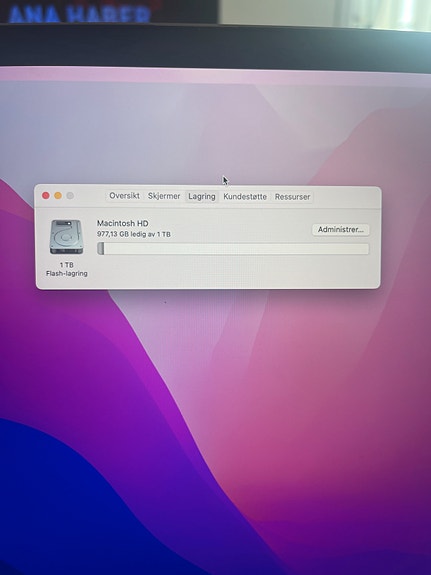Click the Macintosh HD hard drive icon
Screen dimensions: 431x575
pos(66,237)
